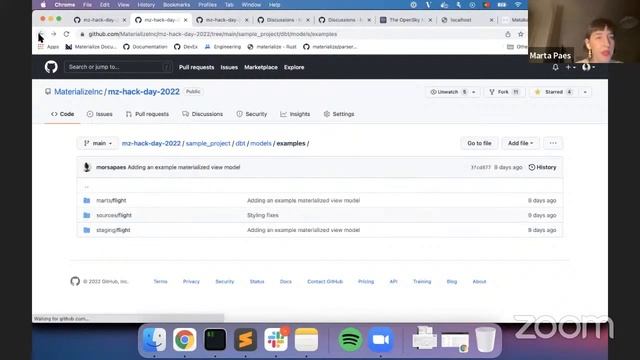The image size is (640, 360).
Task: Open Finder from the Dock
Action: tap(154, 340)
